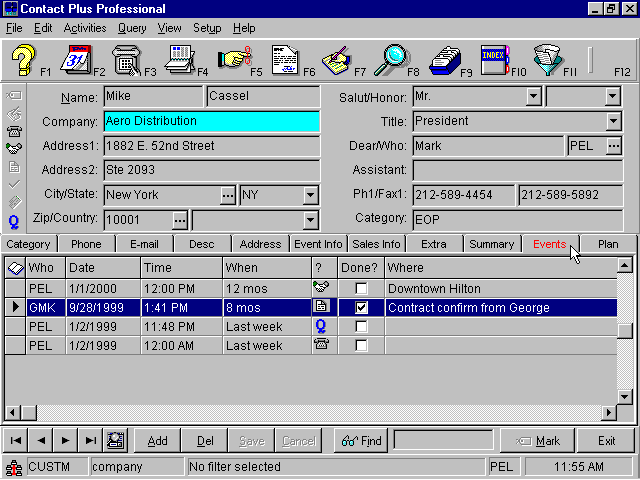Toggle Done checkbox for Downtown Hilton event
640x480 pixels.
click(361, 289)
